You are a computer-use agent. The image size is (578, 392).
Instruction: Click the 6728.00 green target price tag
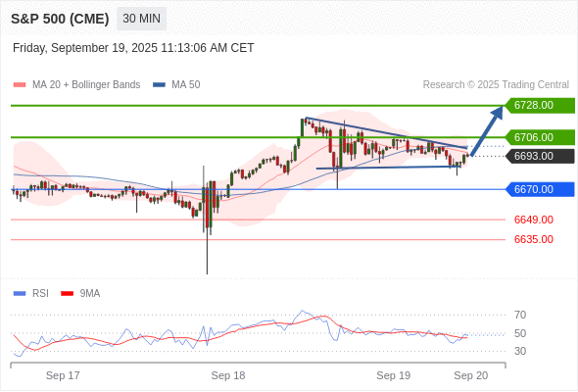coord(540,106)
